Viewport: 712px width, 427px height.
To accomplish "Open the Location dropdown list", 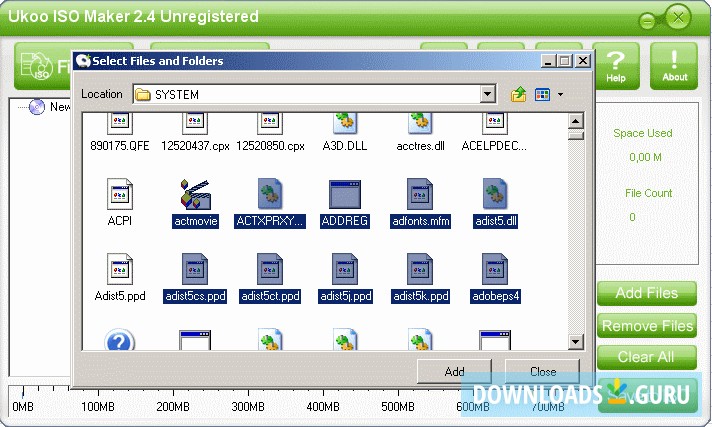I will (487, 94).
